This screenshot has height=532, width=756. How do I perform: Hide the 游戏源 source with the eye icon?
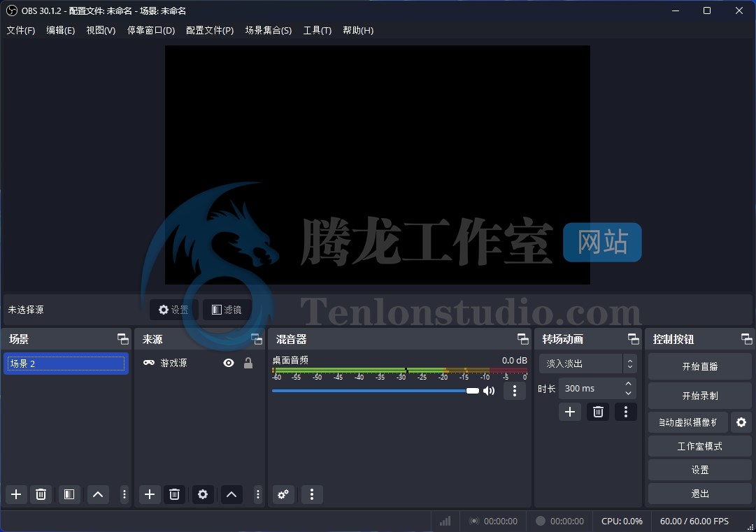tap(229, 363)
